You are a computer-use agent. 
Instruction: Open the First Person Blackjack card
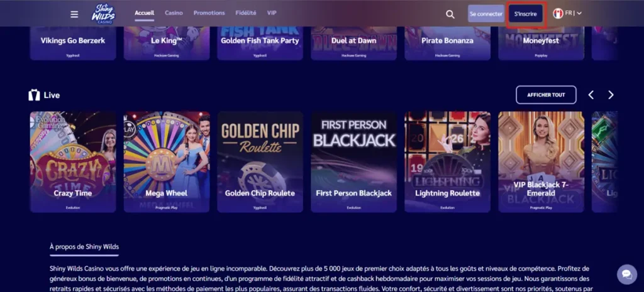353,162
